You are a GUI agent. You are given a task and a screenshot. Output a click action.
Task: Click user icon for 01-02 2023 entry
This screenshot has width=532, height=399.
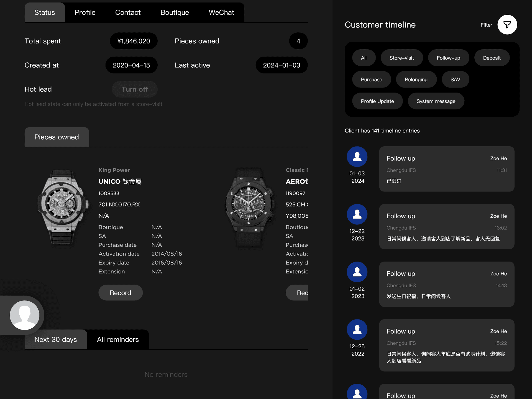coord(357,272)
